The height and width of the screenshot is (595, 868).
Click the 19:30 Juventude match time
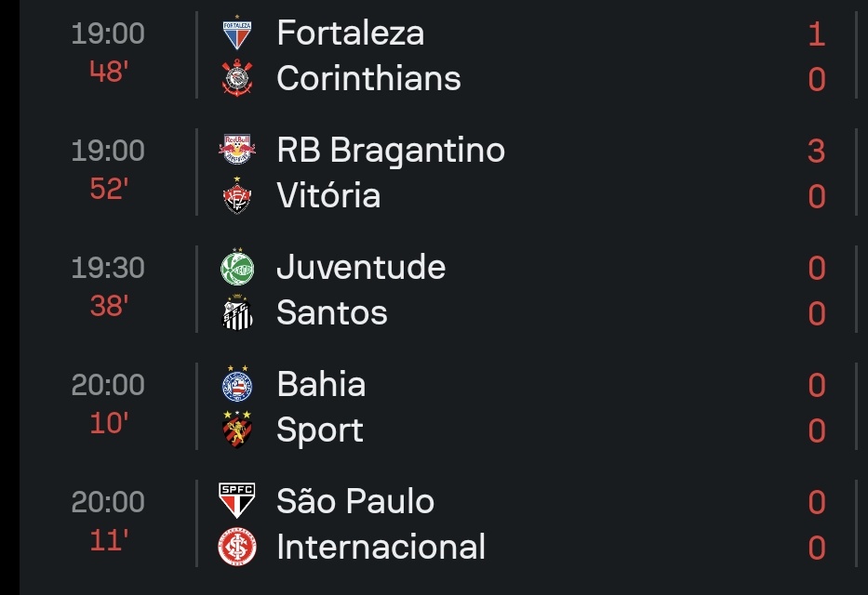108,268
